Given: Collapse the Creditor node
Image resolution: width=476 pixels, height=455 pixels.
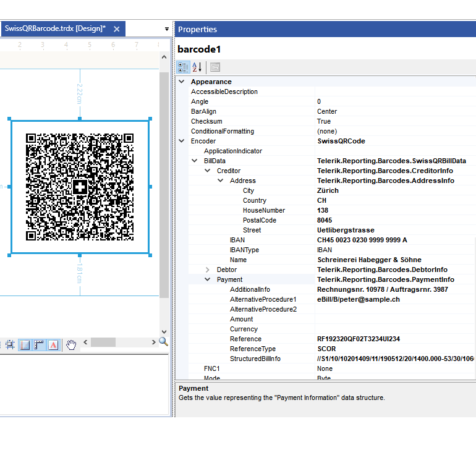Looking at the screenshot, I should (x=208, y=171).
